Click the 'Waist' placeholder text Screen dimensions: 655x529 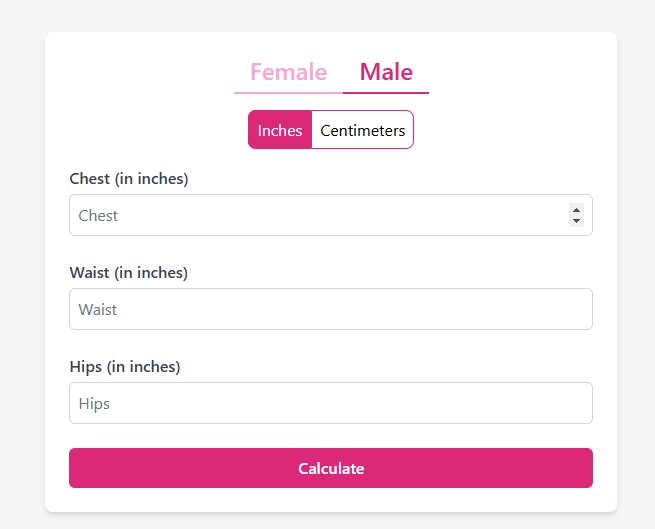98,310
